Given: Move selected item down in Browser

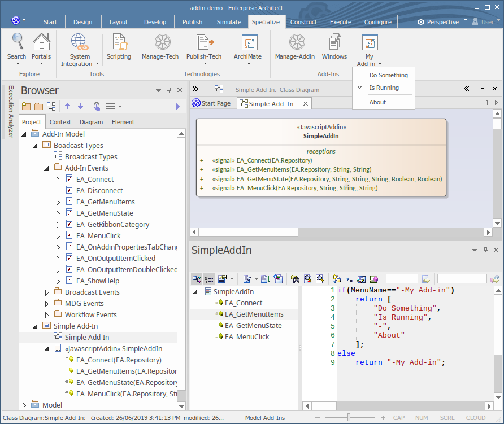Looking at the screenshot, I should coord(80,106).
